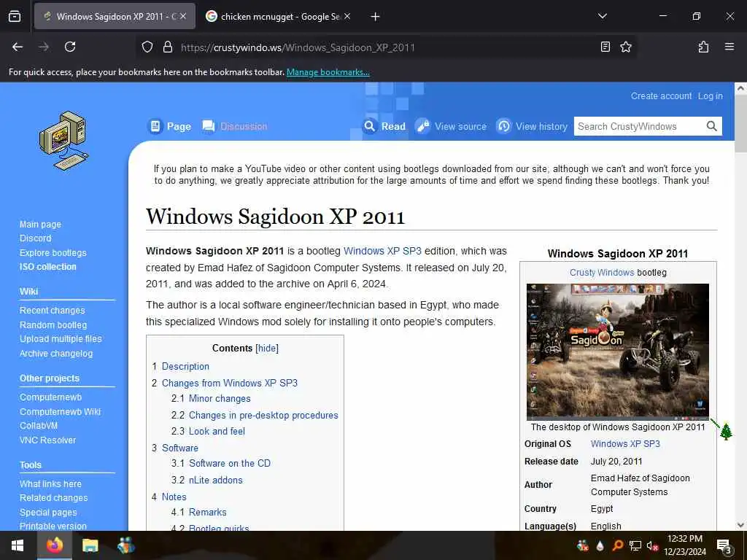Screen dimensions: 747x560
Task: Open ISO collection link
Action: coord(47,267)
